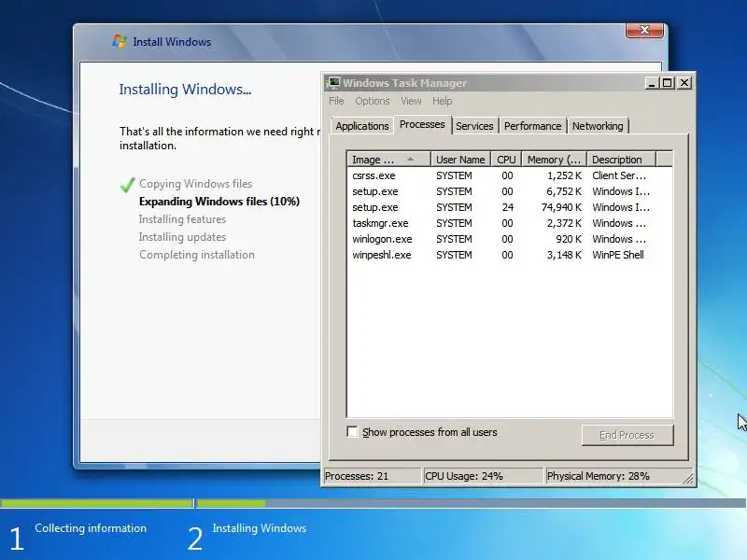Click the Task Manager resize grip corner

[x=688, y=479]
